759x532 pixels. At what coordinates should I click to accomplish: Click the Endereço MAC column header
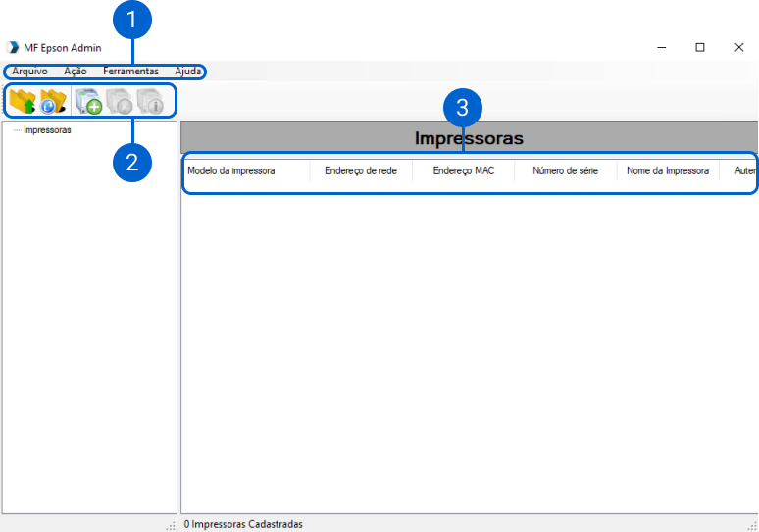pyautogui.click(x=463, y=170)
